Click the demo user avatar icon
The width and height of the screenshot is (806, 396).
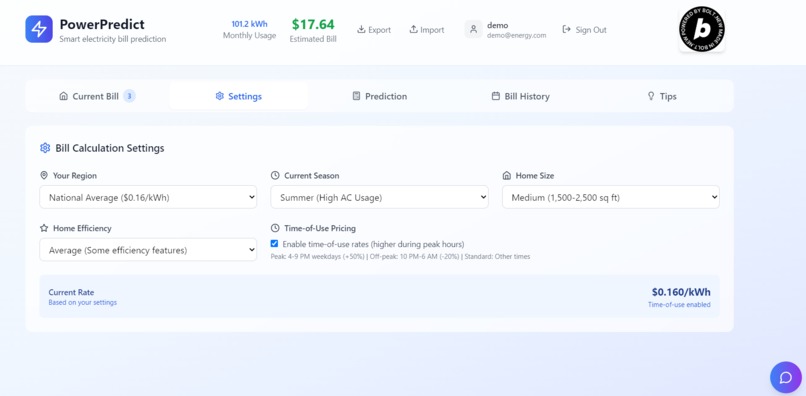pyautogui.click(x=473, y=29)
